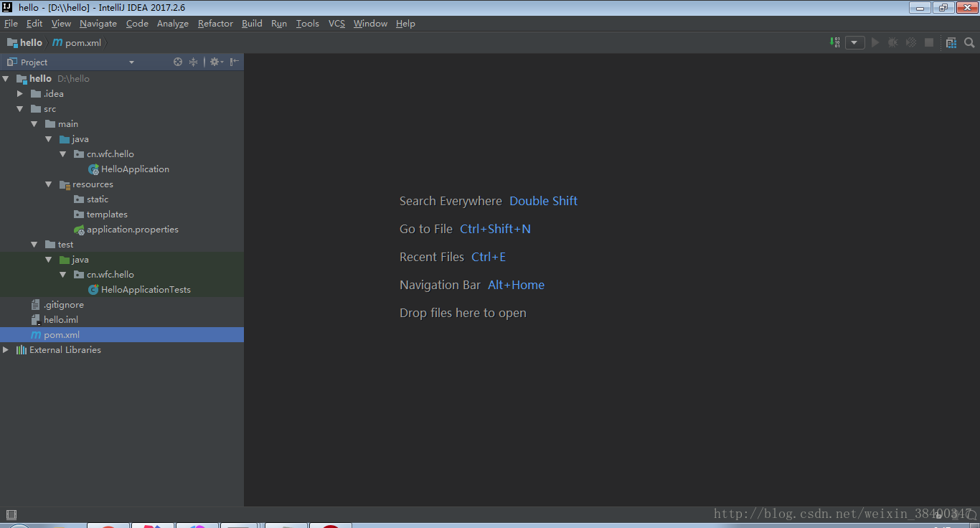Open the Edit menu
The height and width of the screenshot is (528, 980).
tap(34, 24)
